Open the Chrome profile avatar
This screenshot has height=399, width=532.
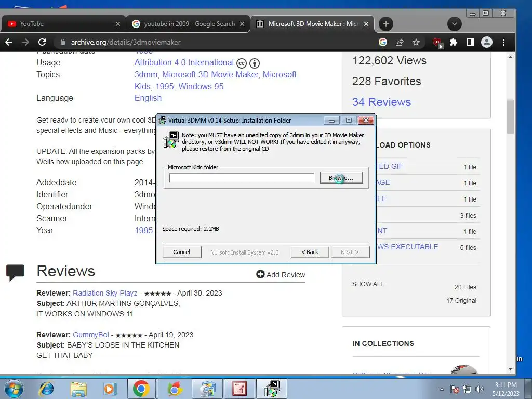(486, 42)
